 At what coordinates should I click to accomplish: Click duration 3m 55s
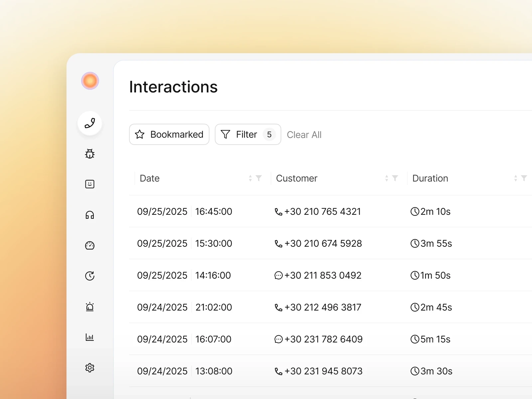436,243
